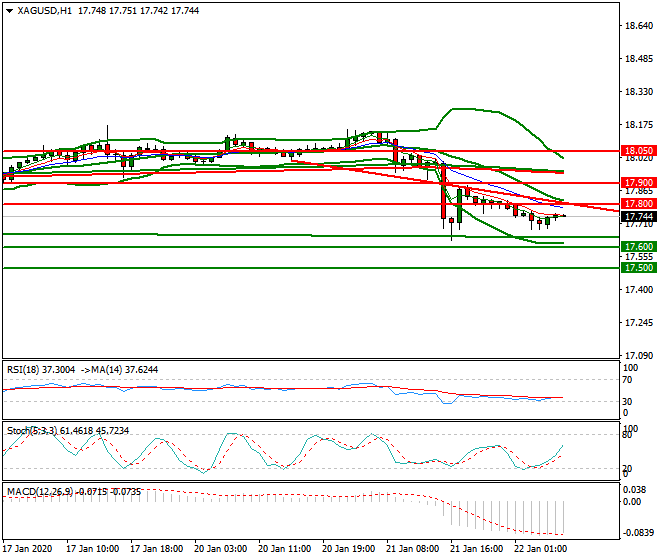This screenshot has height=560, width=660.
Task: Select the MA(14) 37.6244 label text
Action: click(125, 370)
